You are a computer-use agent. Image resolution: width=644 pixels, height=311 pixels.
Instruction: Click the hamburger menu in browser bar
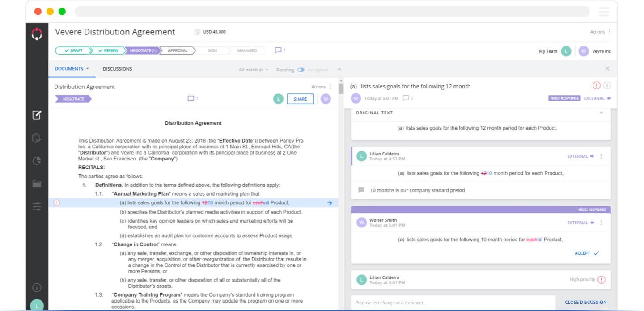[604, 12]
